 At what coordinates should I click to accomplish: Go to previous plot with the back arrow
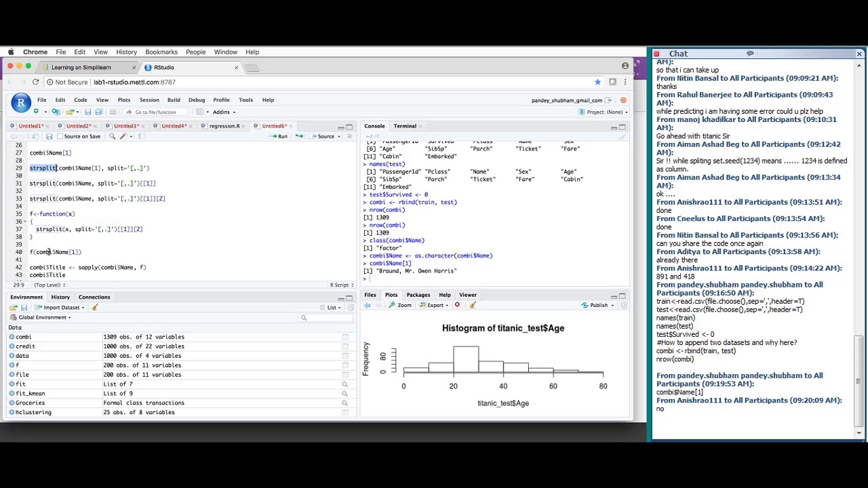368,305
